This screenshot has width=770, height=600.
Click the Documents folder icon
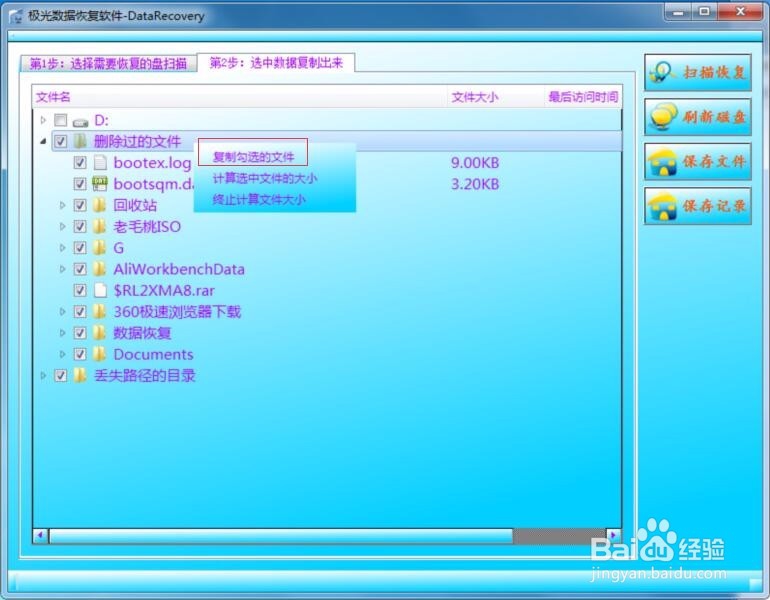(x=99, y=354)
